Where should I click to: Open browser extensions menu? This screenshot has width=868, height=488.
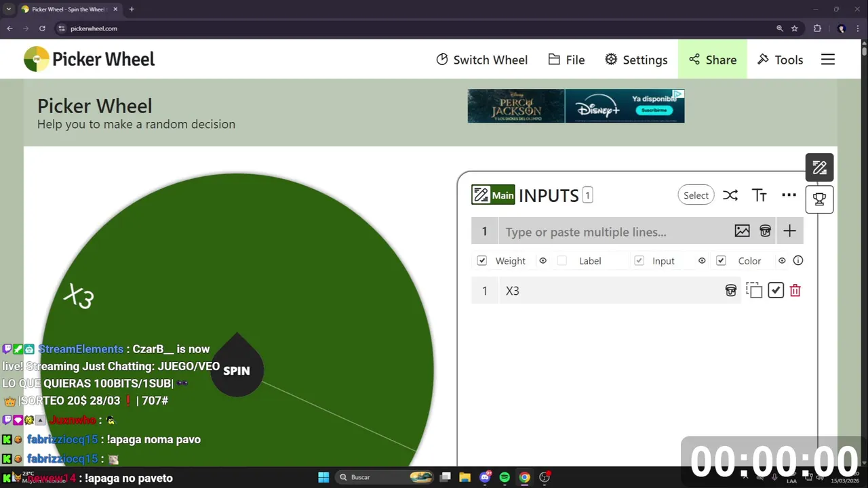817,28
